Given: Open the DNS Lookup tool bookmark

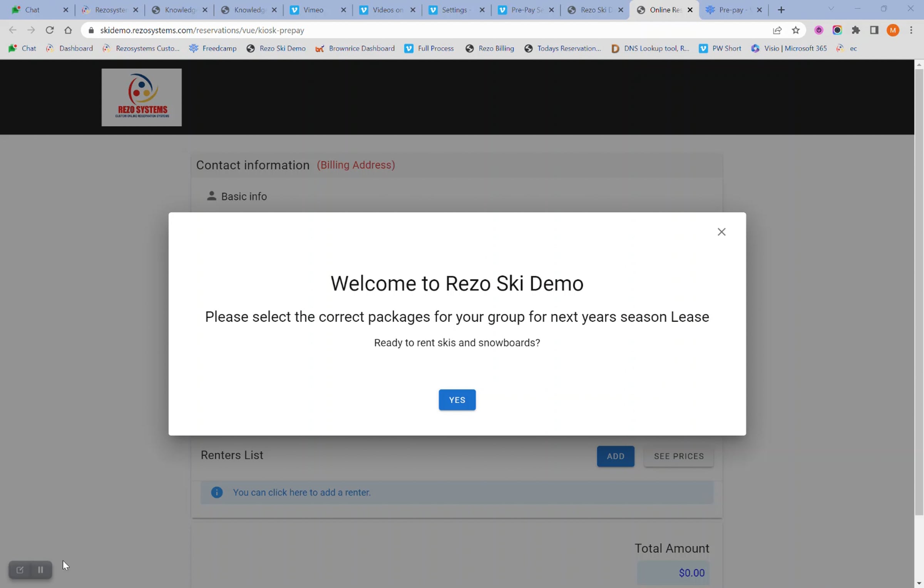Looking at the screenshot, I should [650, 48].
